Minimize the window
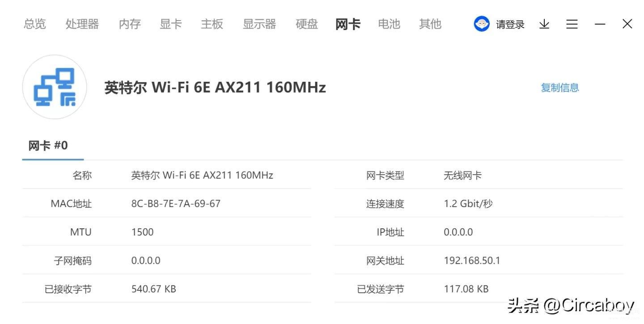 pyautogui.click(x=600, y=24)
